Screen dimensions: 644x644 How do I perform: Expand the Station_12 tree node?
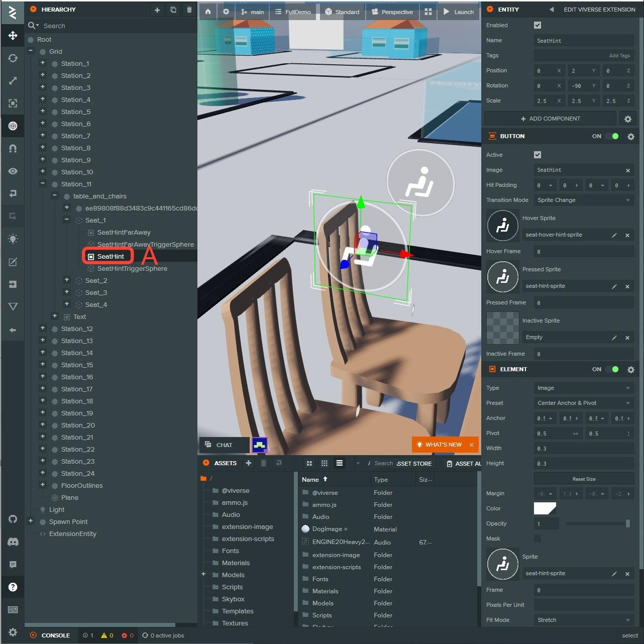click(x=43, y=329)
